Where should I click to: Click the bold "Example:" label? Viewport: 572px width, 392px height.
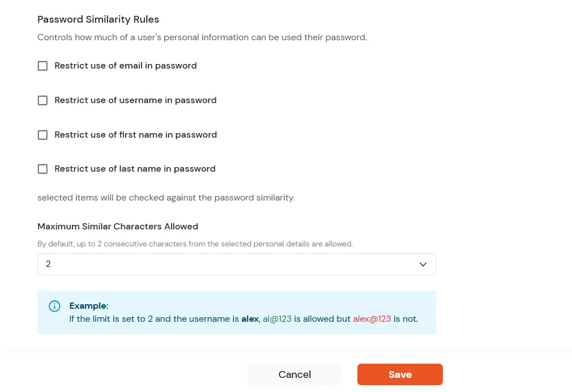(x=88, y=305)
